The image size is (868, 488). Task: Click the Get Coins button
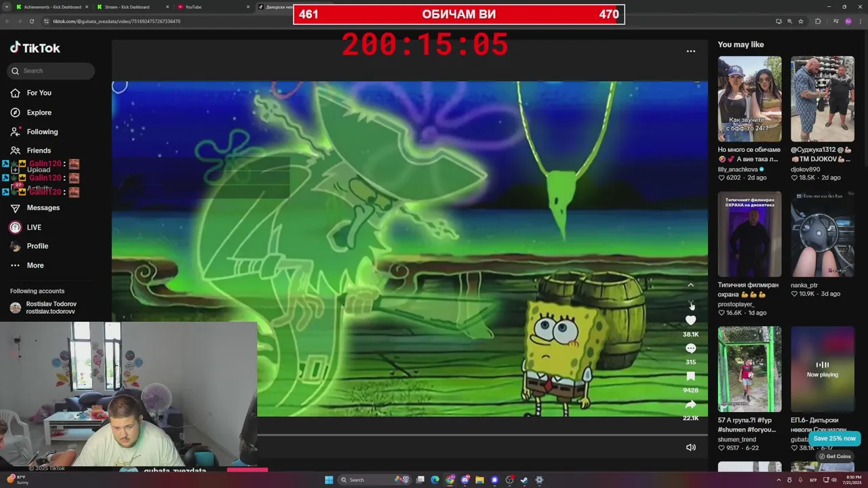point(835,456)
